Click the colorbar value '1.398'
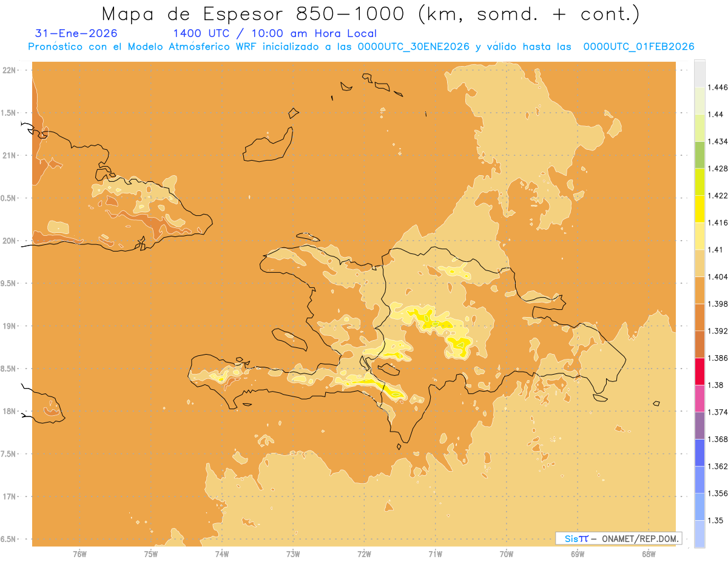The height and width of the screenshot is (562, 728). [718, 304]
